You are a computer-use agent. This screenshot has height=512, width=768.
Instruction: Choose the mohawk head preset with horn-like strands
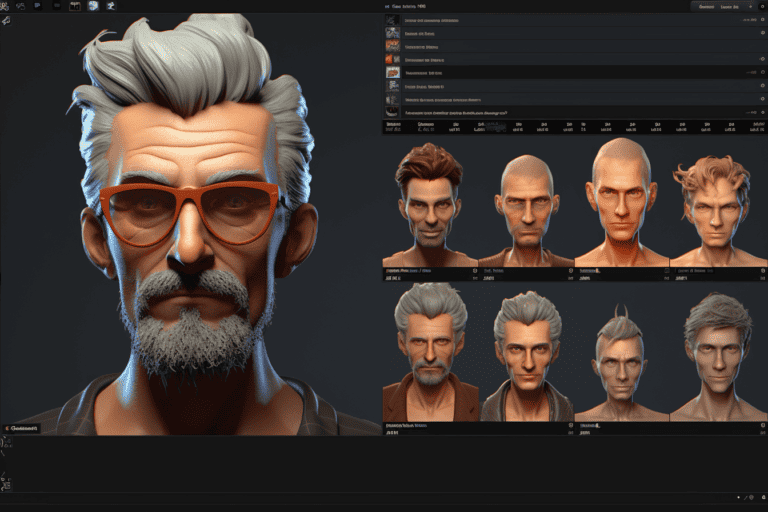(621, 363)
